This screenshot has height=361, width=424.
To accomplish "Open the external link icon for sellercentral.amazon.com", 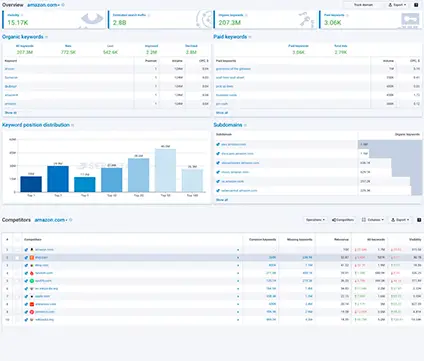I will pyautogui.click(x=218, y=191).
